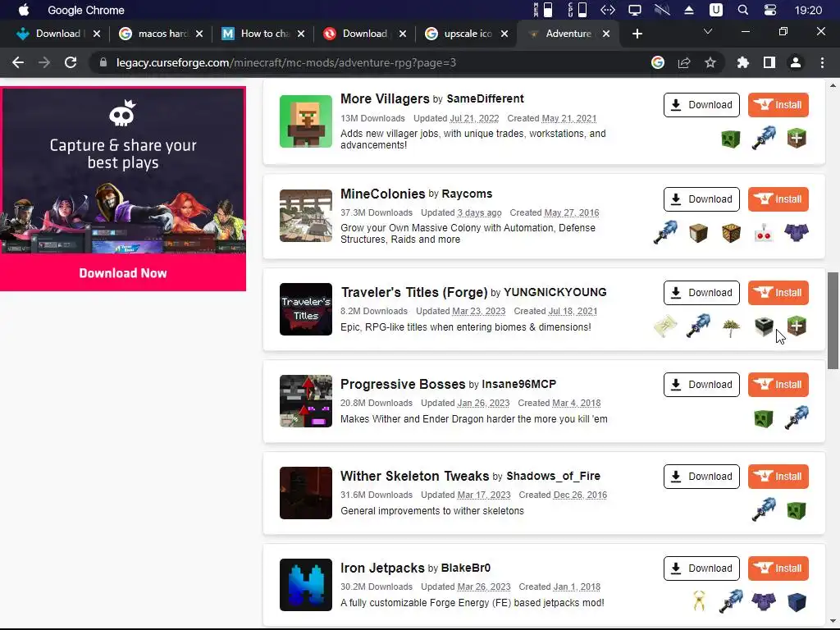840x630 pixels.
Task: Click the blue cube icon for Iron Jetpacks
Action: (797, 602)
